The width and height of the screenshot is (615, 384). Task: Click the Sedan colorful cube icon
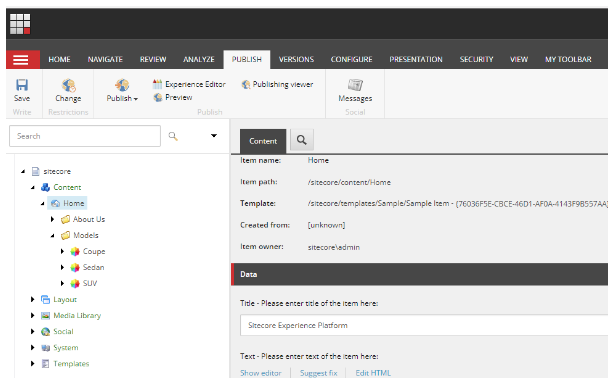pyautogui.click(x=75, y=268)
